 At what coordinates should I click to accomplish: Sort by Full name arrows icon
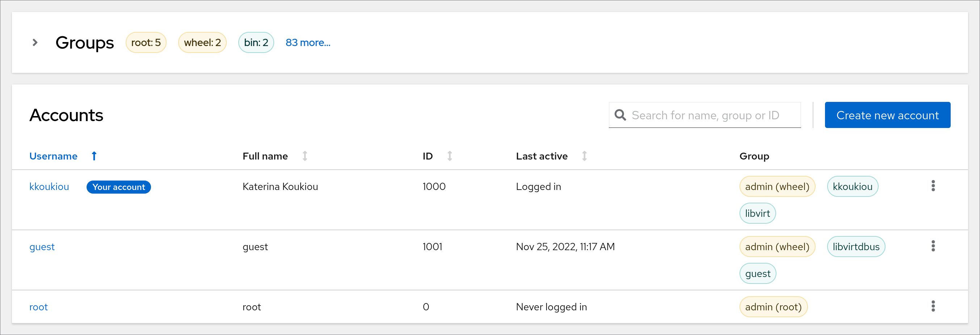[305, 156]
